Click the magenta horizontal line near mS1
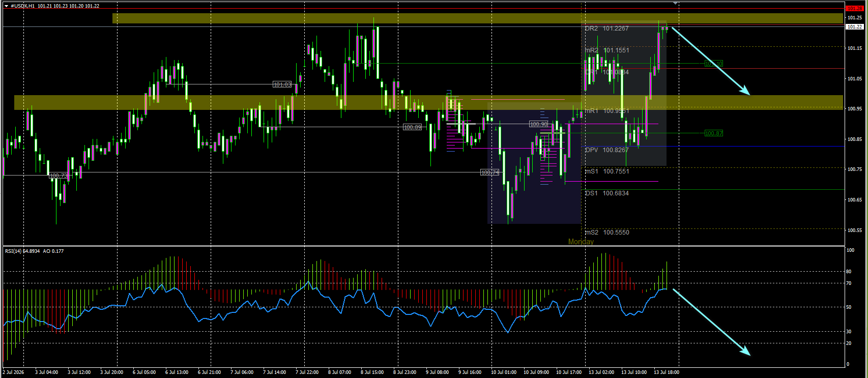The width and height of the screenshot is (868, 378). click(612, 181)
